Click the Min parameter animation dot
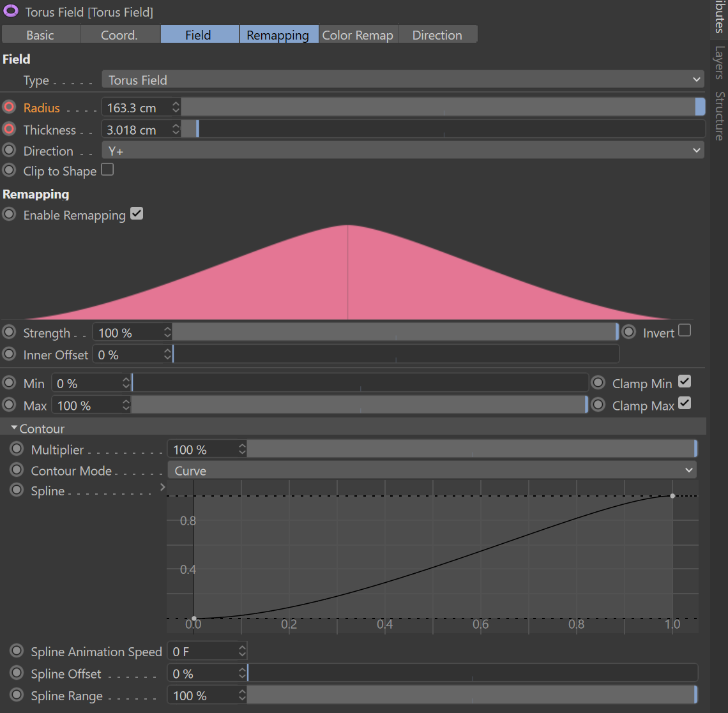Image resolution: width=728 pixels, height=713 pixels. tap(9, 383)
